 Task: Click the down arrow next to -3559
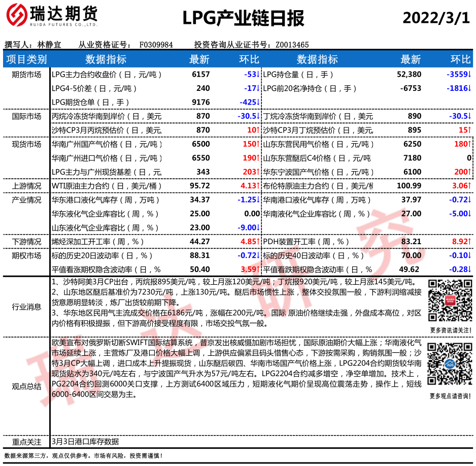click(469, 74)
